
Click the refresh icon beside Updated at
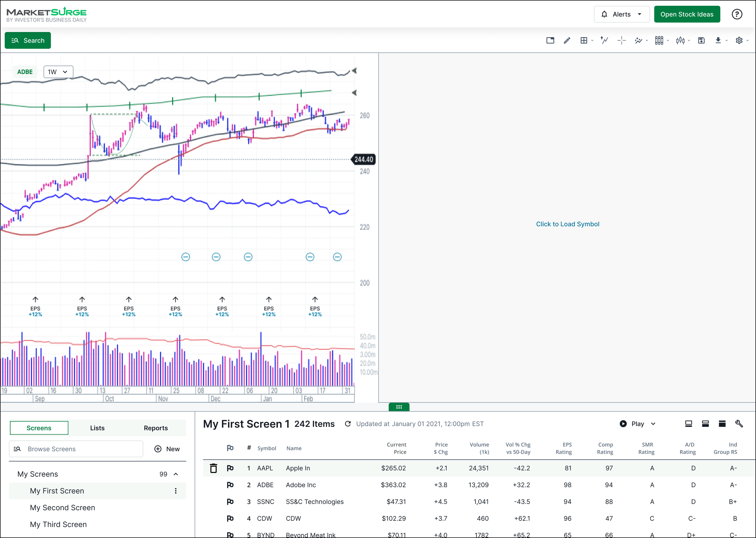(x=348, y=424)
